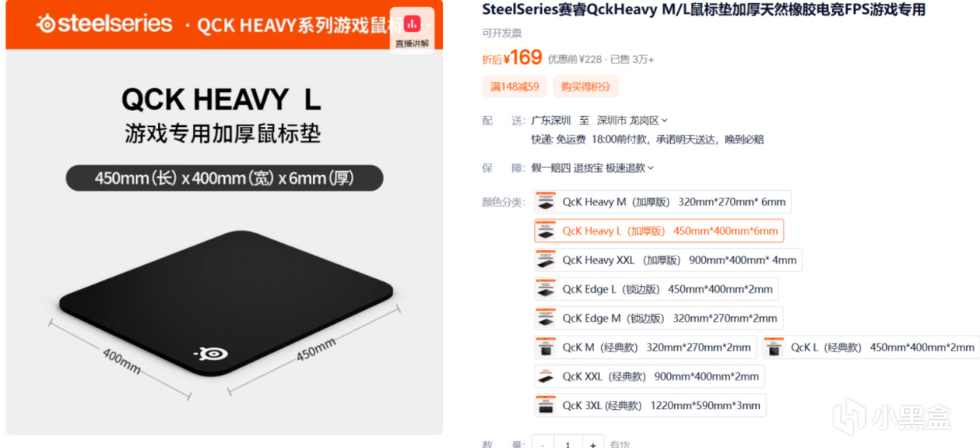This screenshot has width=980, height=448.
Task: Click the SteelSeries logo in banner
Action: (x=104, y=24)
